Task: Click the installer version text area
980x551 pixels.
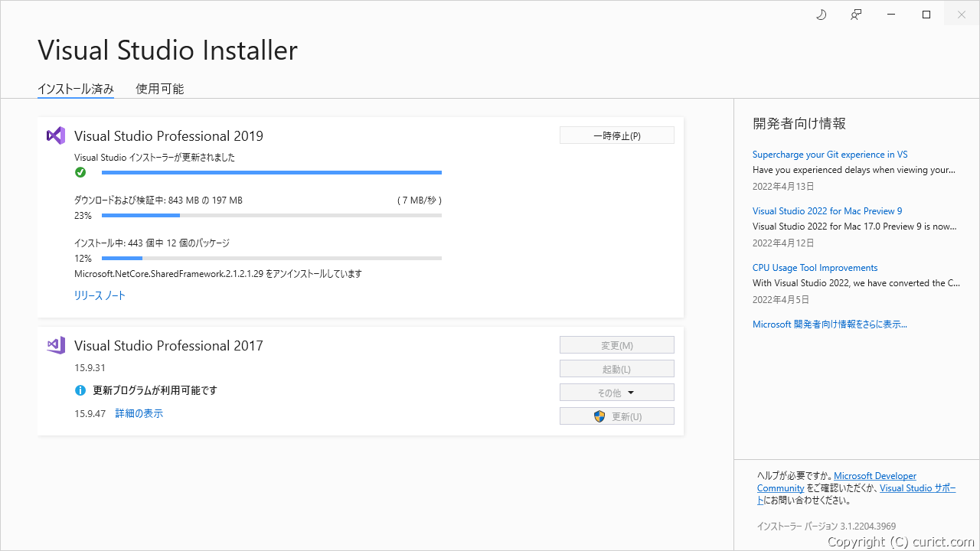Action: [x=825, y=526]
